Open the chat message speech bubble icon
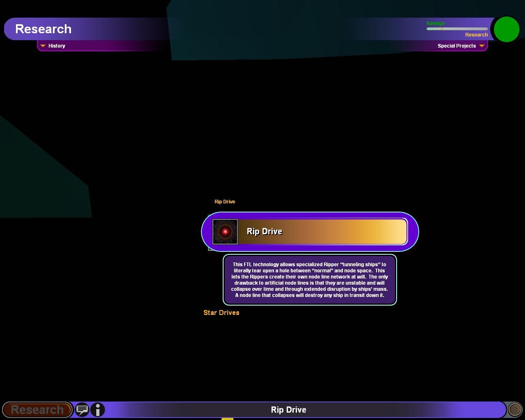Viewport: 525px width, 420px height. [x=82, y=409]
